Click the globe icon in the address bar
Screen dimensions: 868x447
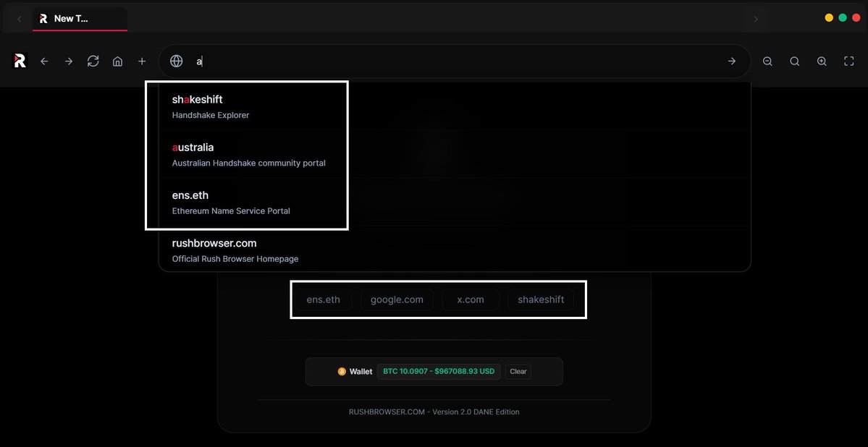176,61
